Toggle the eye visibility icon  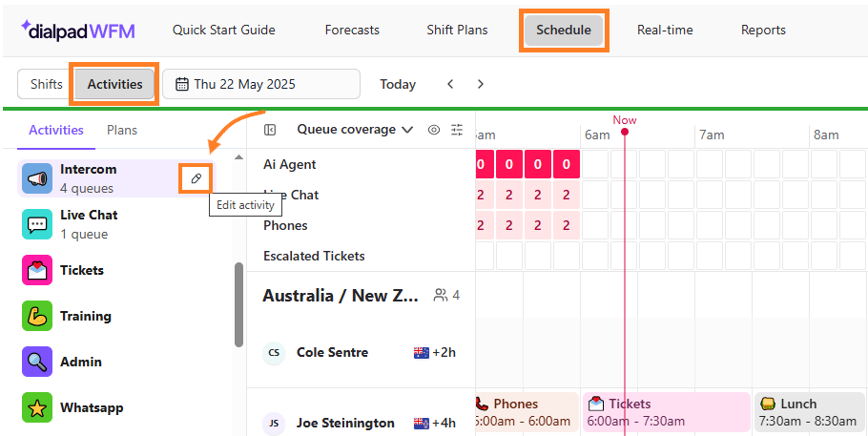(434, 130)
